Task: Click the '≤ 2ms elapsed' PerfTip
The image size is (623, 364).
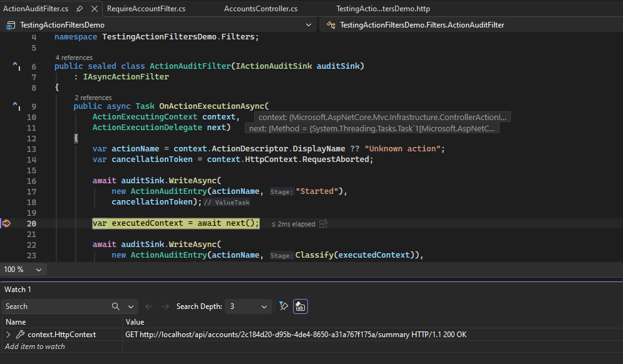Action: tap(293, 224)
